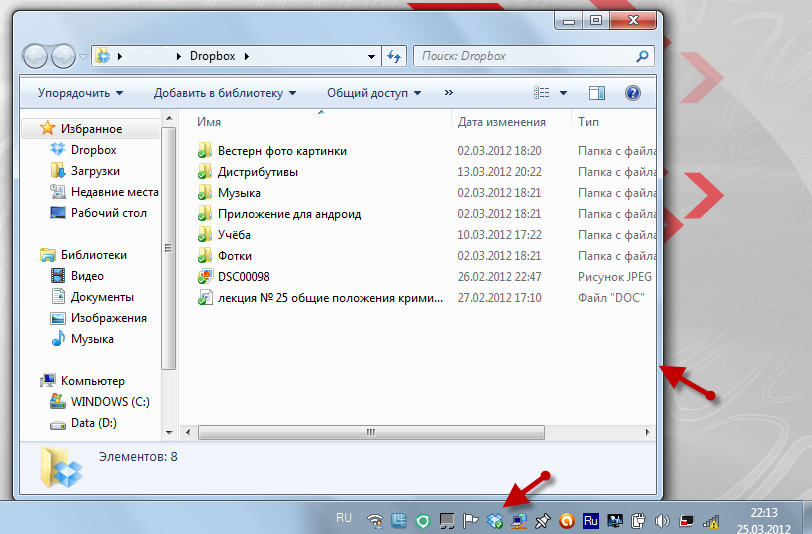Sort by the Дата изменения column header
Image resolution: width=812 pixels, height=534 pixels.
(501, 122)
